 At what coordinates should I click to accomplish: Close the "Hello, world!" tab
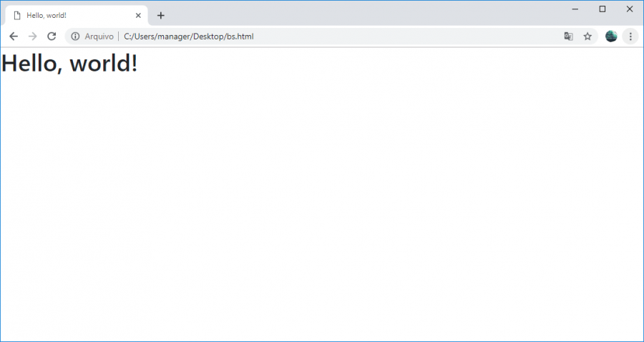pyautogui.click(x=138, y=16)
